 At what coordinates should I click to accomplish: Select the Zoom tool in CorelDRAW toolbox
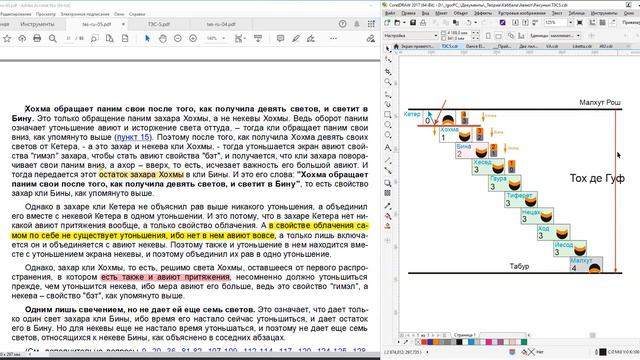388,82
